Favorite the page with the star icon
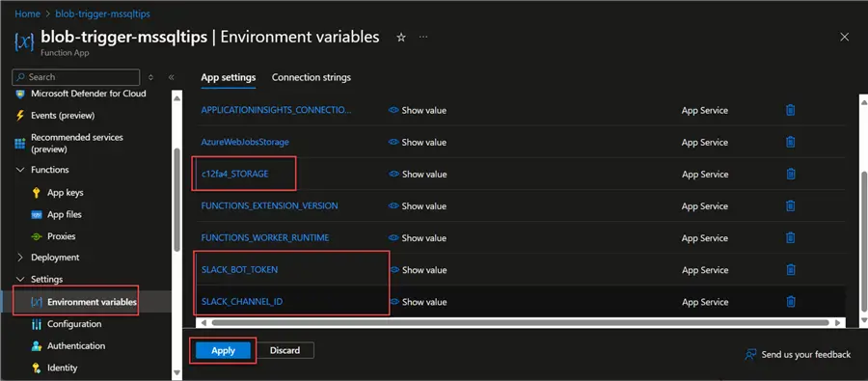 401,37
